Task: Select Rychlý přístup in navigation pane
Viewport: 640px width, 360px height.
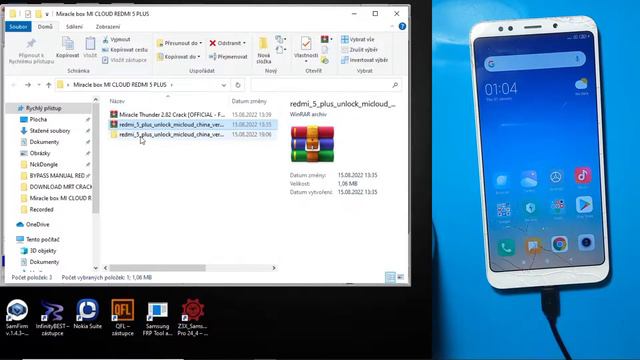Action: tap(43, 108)
